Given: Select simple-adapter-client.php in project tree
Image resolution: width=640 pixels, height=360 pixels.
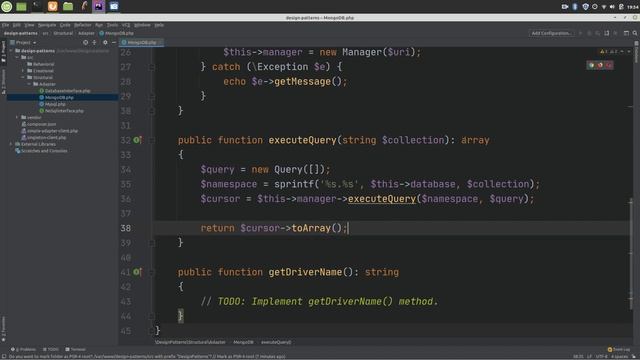Looking at the screenshot, I should (52, 131).
